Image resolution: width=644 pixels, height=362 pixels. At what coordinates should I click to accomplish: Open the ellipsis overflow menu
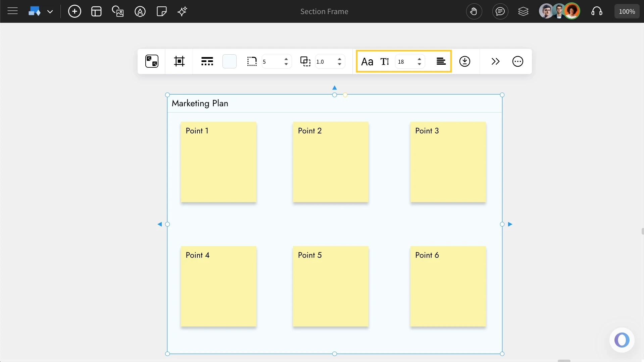517,61
